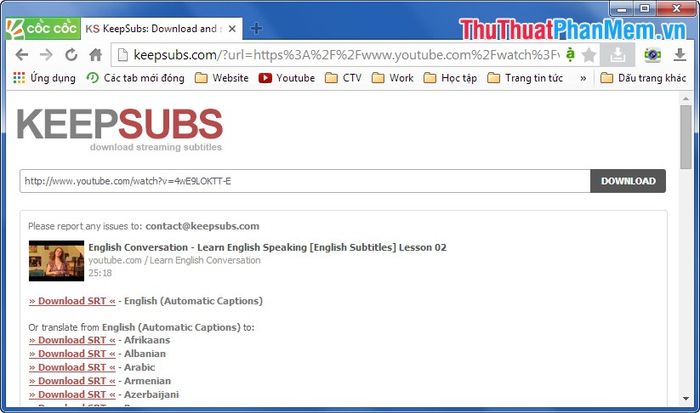The image size is (700, 413).
Task: Open the Work bookmarks folder
Action: (392, 78)
